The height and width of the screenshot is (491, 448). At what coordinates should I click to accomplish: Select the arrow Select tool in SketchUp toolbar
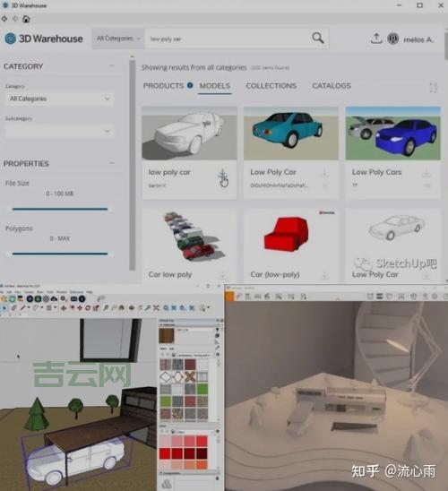4,308
